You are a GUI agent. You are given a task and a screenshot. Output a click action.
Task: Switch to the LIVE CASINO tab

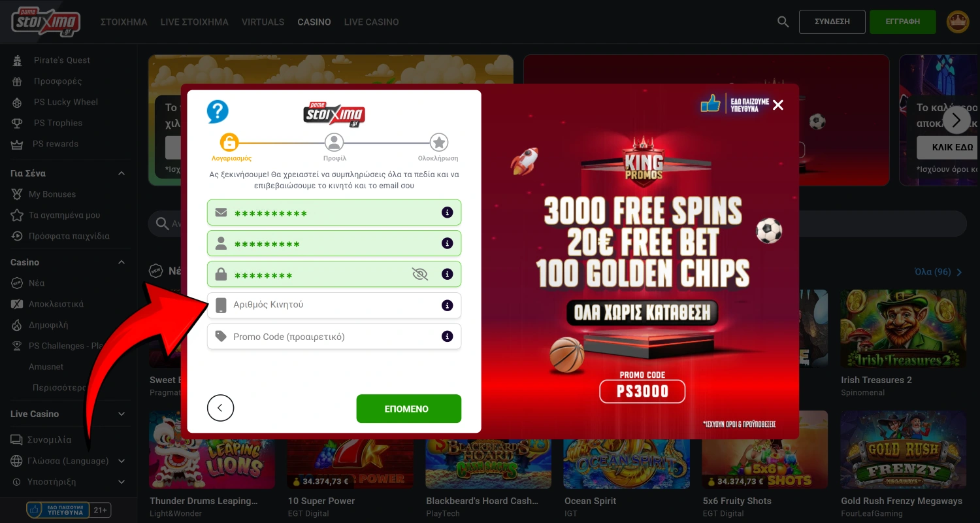click(371, 22)
